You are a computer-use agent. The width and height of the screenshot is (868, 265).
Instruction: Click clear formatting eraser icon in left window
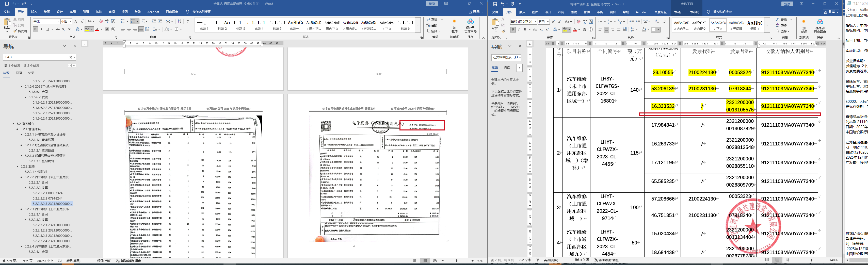click(101, 22)
